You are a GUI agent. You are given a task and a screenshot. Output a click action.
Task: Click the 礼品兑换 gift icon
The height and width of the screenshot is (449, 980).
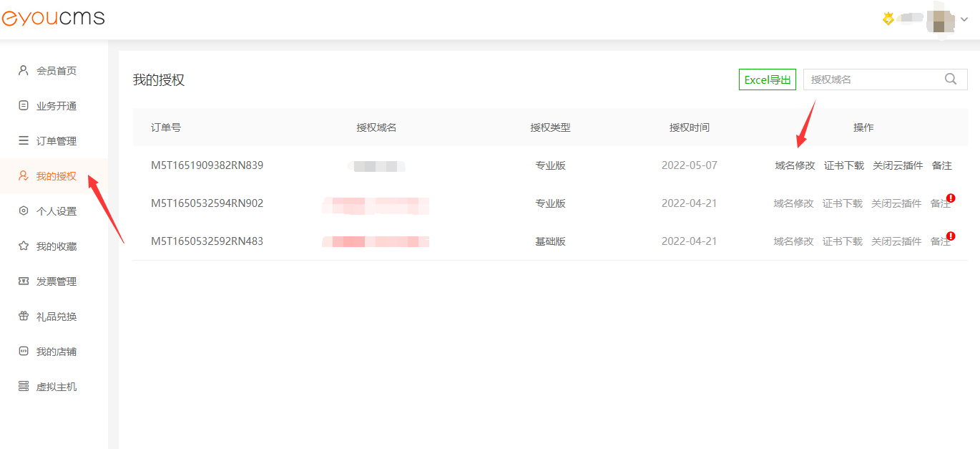(24, 317)
